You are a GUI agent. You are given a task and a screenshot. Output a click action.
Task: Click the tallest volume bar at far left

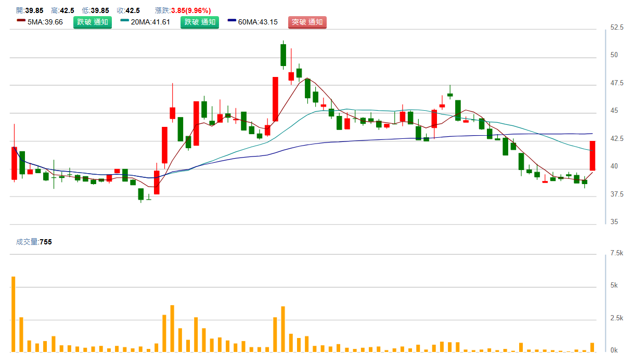coord(14,314)
